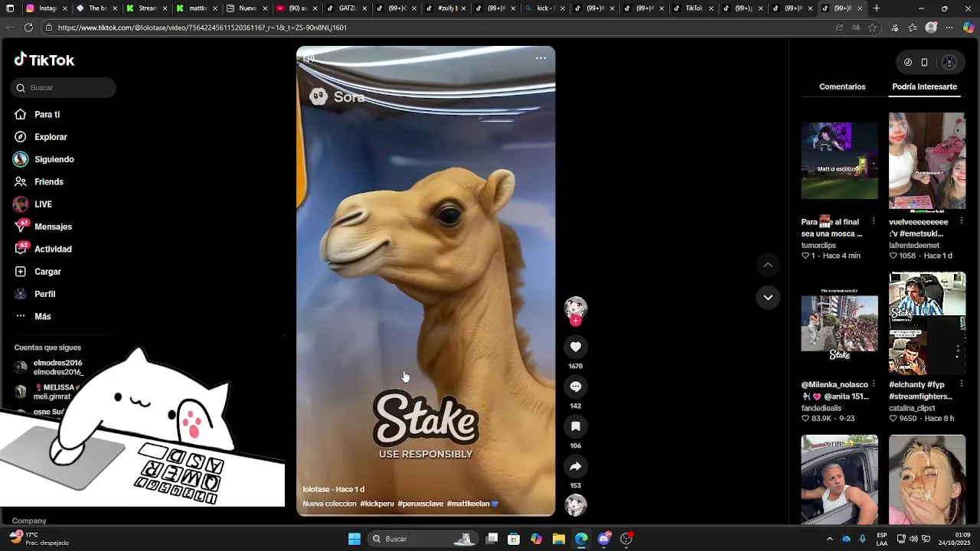Screen dimensions: 980x551
Task: Toggle video mute speaker icon
Action: (309, 58)
